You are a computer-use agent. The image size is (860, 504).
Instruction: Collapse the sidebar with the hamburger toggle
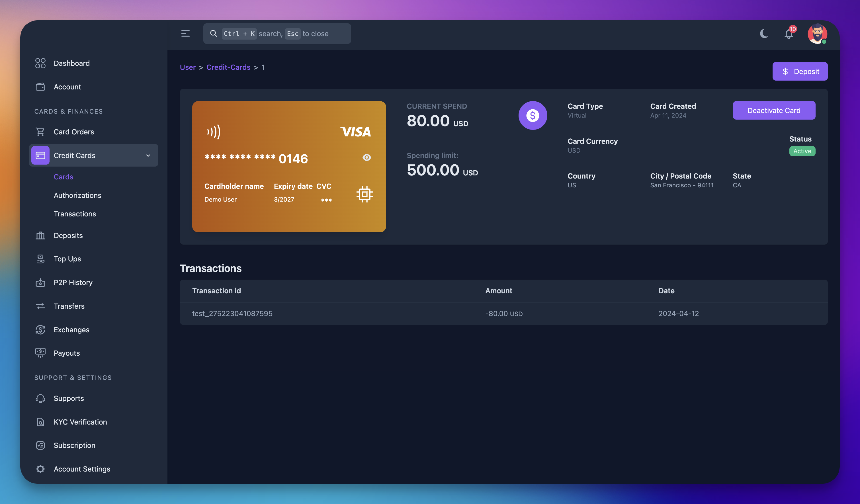point(185,33)
